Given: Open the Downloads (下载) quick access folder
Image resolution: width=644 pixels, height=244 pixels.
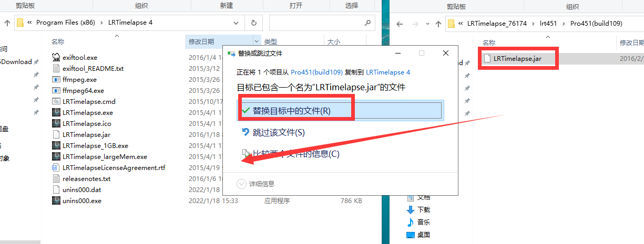Looking at the screenshot, I should (x=411, y=209).
